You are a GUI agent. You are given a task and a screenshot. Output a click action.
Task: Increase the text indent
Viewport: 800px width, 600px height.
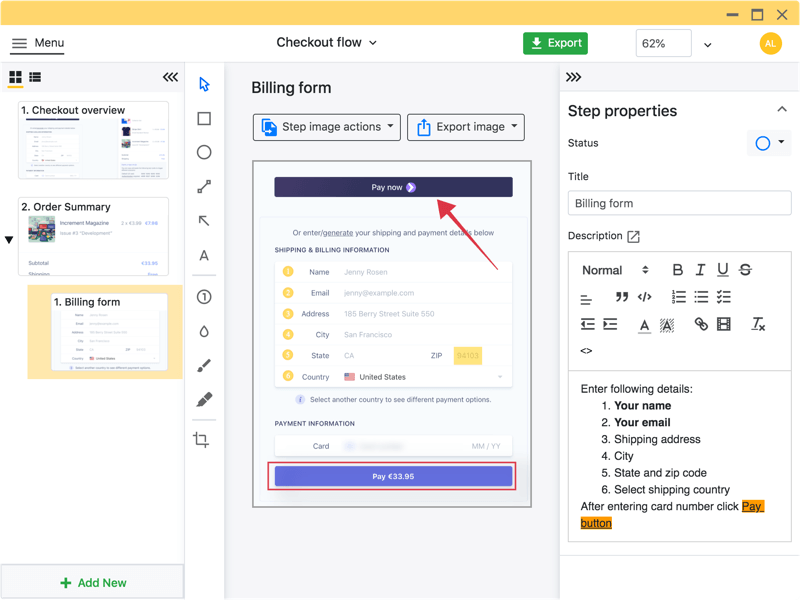[610, 324]
